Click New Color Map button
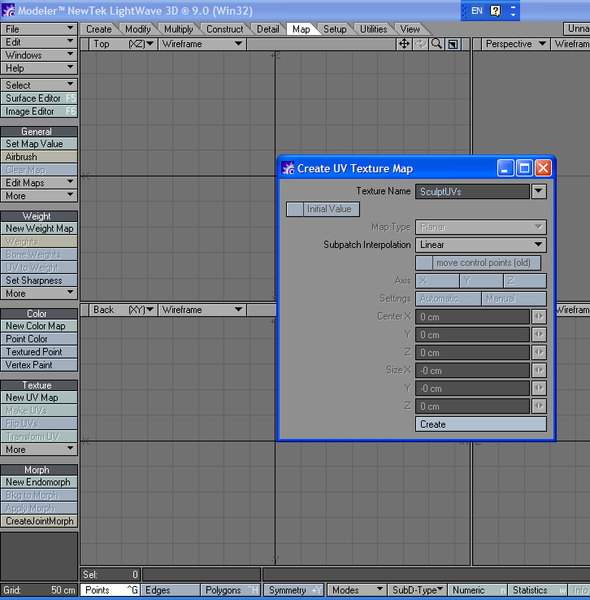Screen dimensions: 590x600 click(x=39, y=326)
